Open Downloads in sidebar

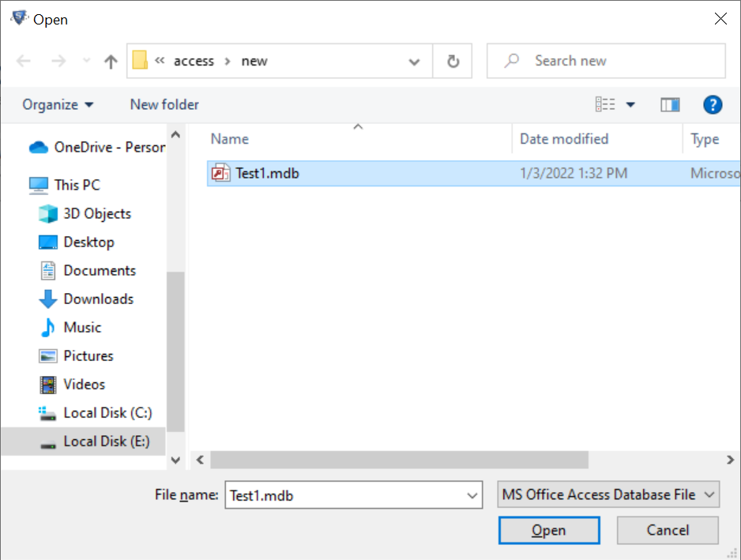tap(86, 299)
